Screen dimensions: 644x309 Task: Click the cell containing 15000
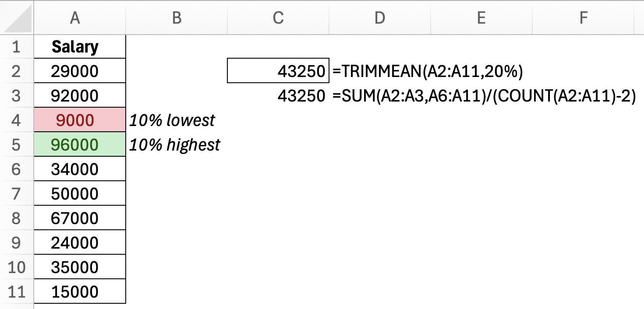75,291
